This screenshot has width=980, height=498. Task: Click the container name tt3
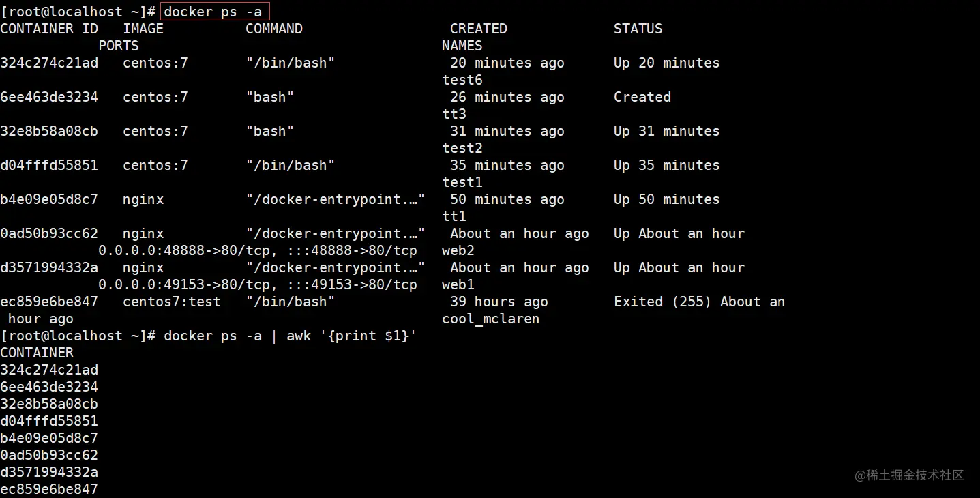454,114
